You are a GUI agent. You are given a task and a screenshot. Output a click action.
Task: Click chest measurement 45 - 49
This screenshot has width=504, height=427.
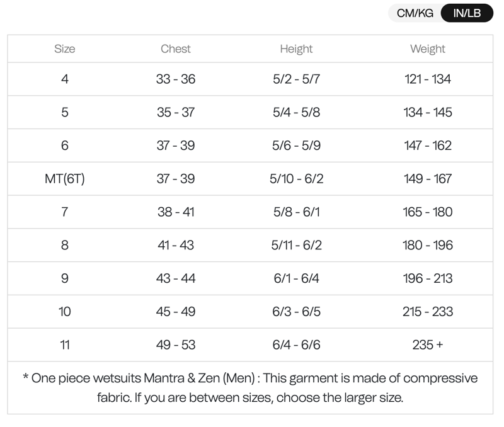pyautogui.click(x=176, y=312)
